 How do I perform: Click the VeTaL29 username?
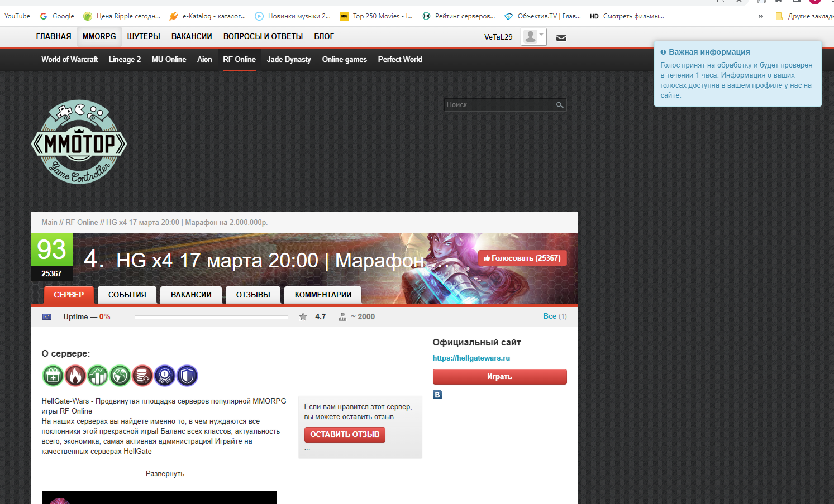[x=498, y=37]
